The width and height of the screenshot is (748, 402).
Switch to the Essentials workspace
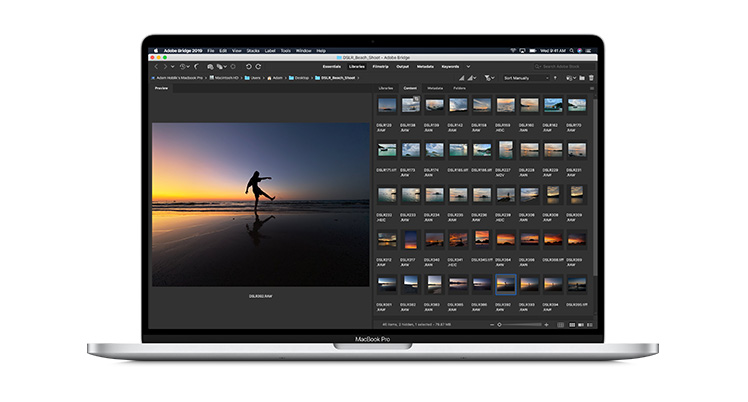[x=332, y=67]
